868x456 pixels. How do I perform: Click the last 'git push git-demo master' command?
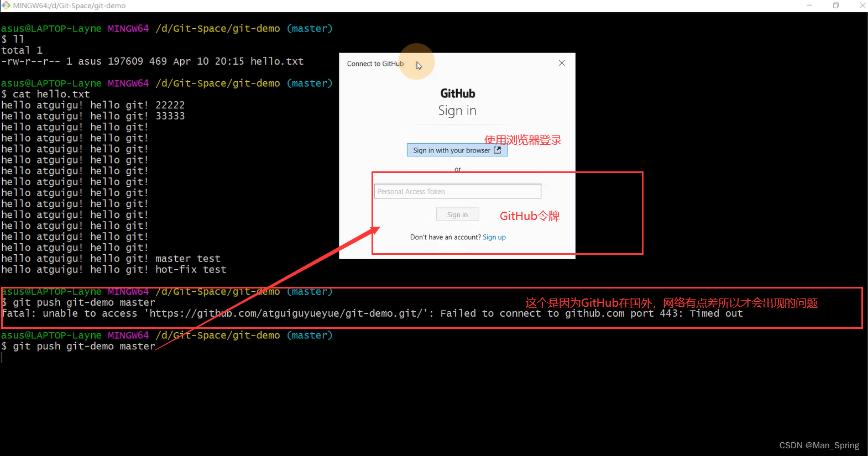pos(79,346)
